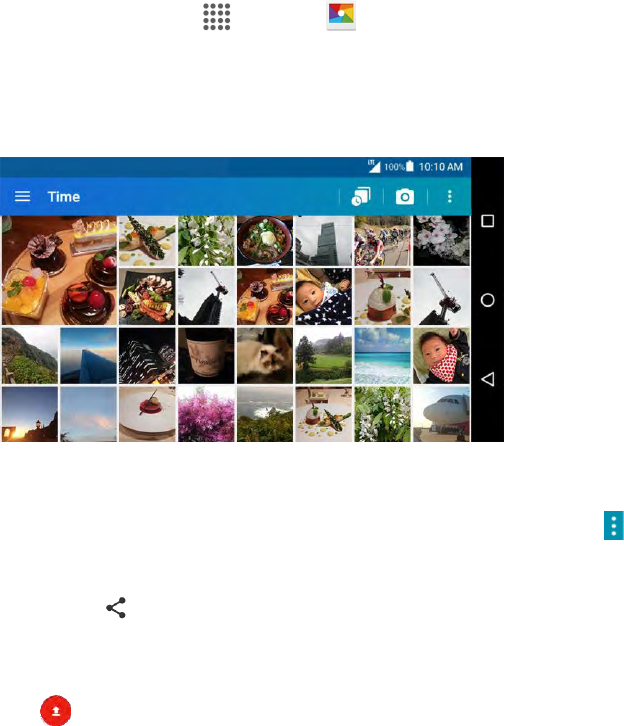Select the Time view title
This screenshot has width=624, height=726.
click(x=64, y=197)
